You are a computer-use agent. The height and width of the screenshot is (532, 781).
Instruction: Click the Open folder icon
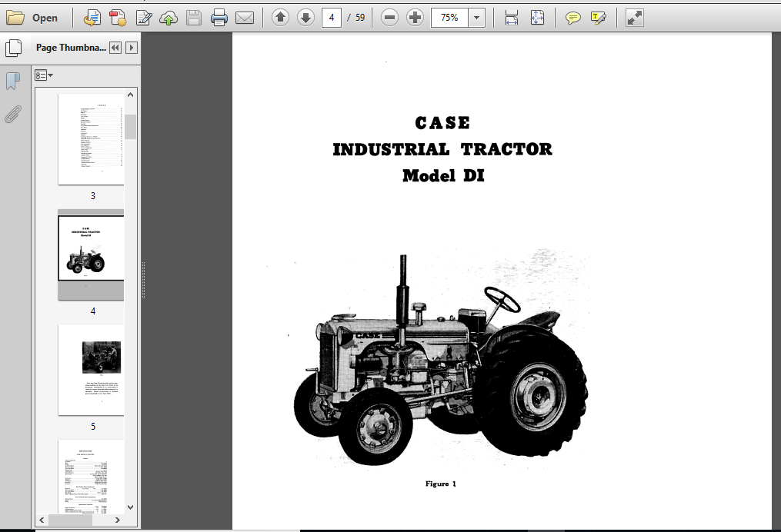[15, 18]
